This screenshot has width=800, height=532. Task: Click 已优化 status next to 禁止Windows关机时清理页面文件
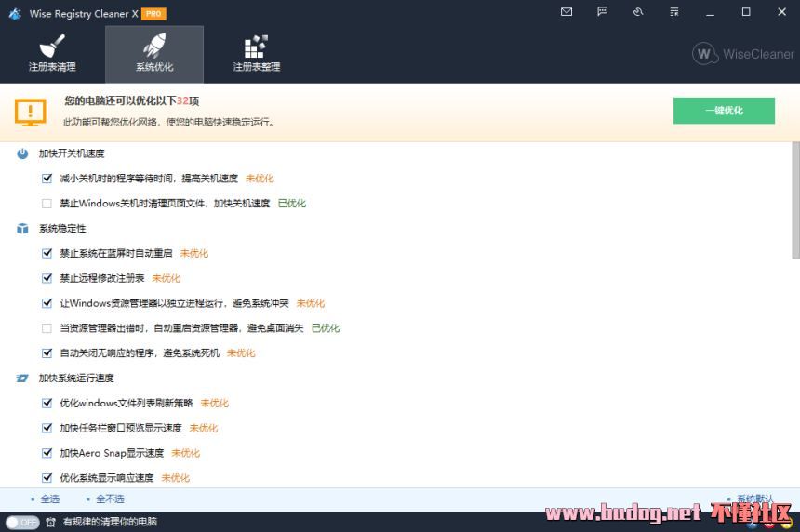[292, 204]
